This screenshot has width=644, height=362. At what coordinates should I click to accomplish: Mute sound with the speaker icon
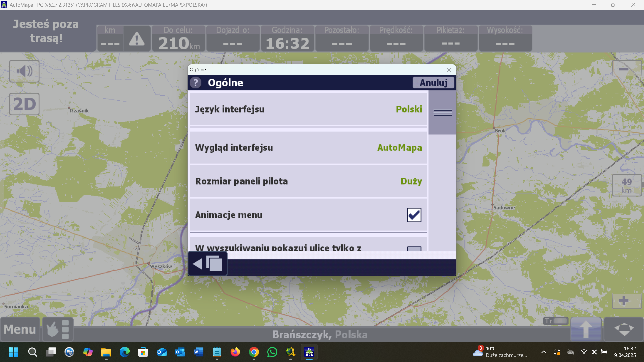click(x=24, y=71)
